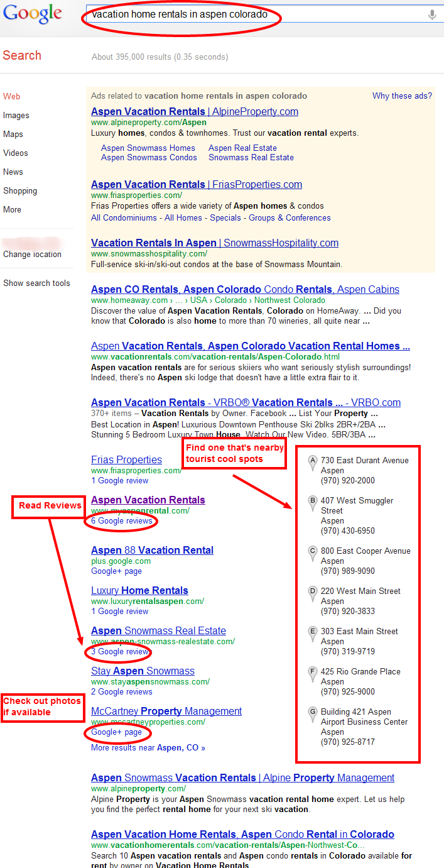Open the Why these ads? link
The image size is (444, 868).
[x=402, y=96]
